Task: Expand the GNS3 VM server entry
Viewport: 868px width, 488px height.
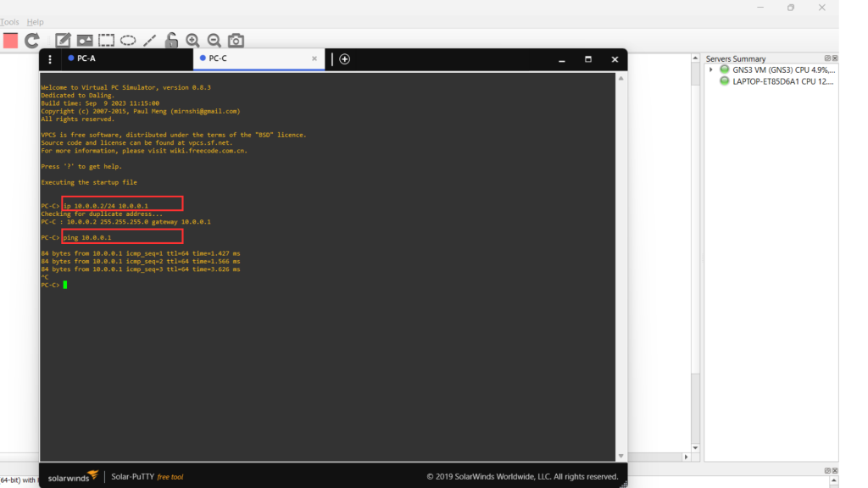Action: tap(711, 69)
